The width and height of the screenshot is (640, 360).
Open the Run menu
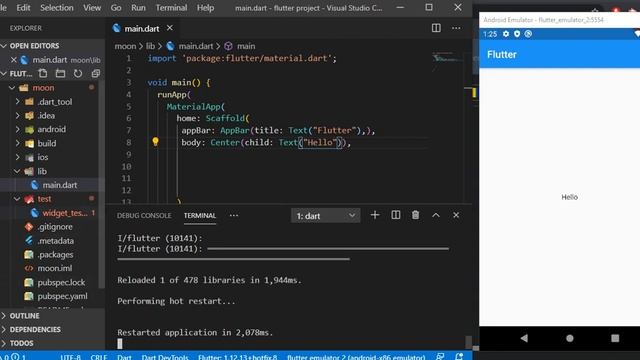coord(138,7)
